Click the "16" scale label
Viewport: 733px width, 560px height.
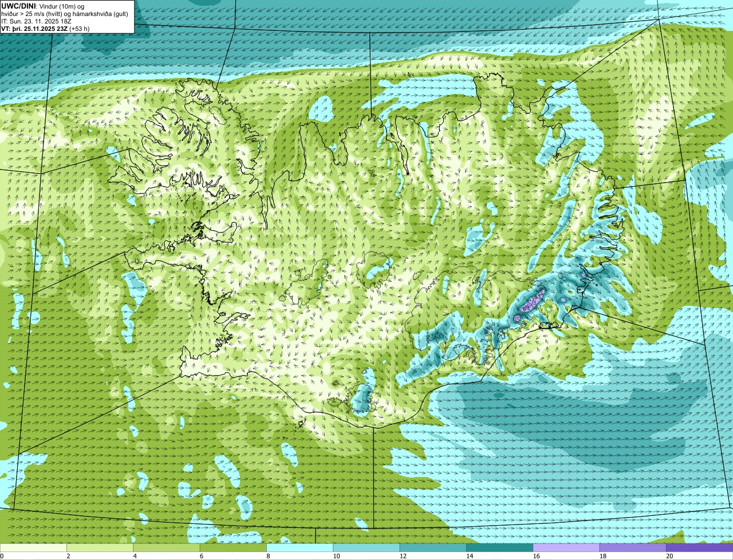click(537, 556)
